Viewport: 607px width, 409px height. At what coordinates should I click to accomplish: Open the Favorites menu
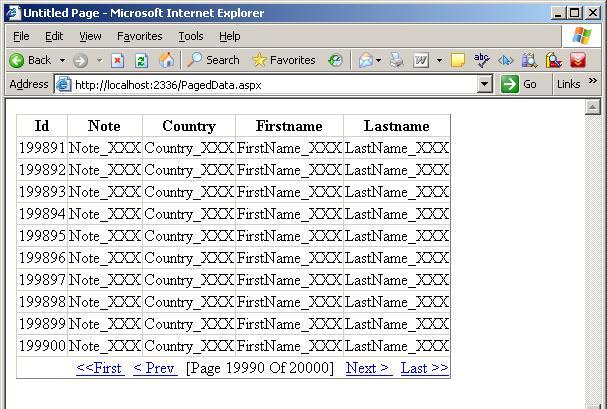(140, 36)
